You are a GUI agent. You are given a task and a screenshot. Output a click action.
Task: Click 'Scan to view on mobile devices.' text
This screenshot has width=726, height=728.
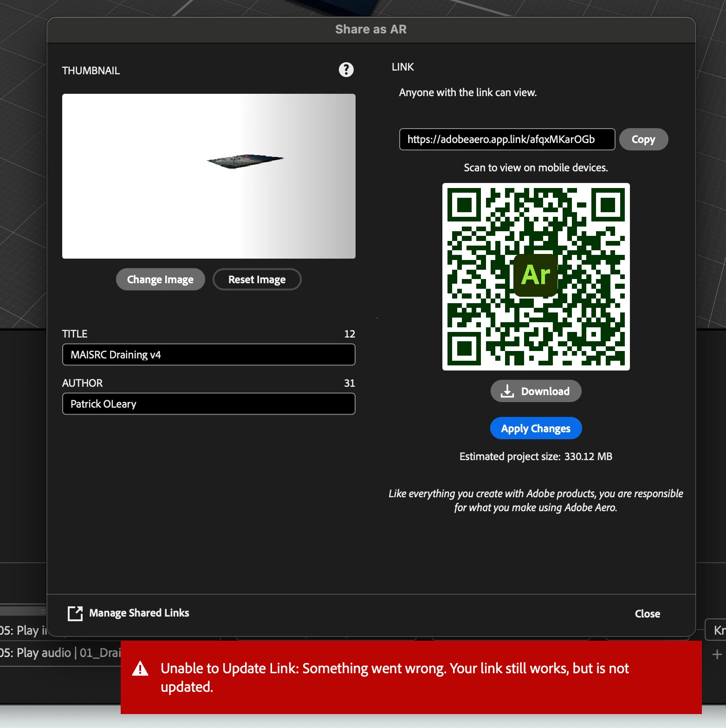[536, 168]
